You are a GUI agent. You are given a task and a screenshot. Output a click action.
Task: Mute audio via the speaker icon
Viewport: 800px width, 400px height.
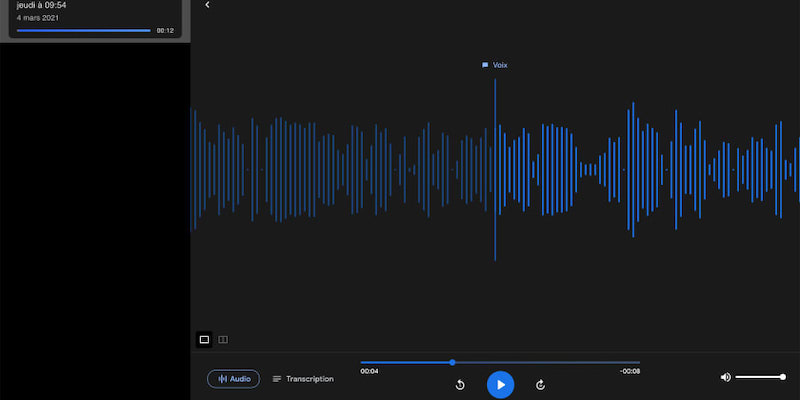725,377
